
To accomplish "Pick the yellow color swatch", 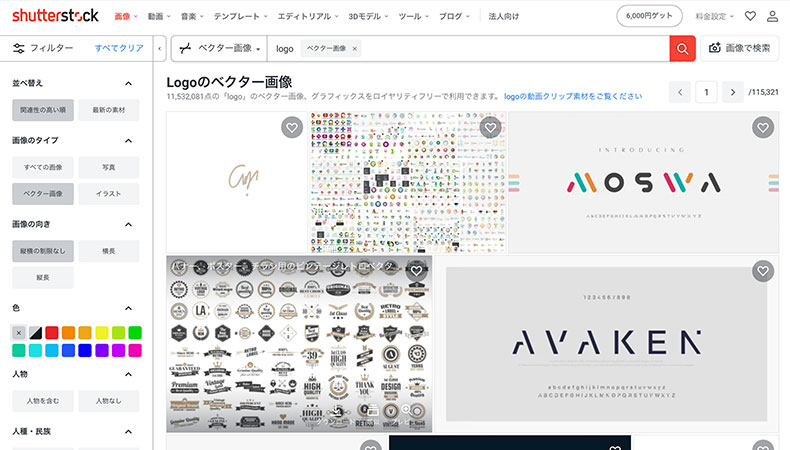I will click(102, 333).
